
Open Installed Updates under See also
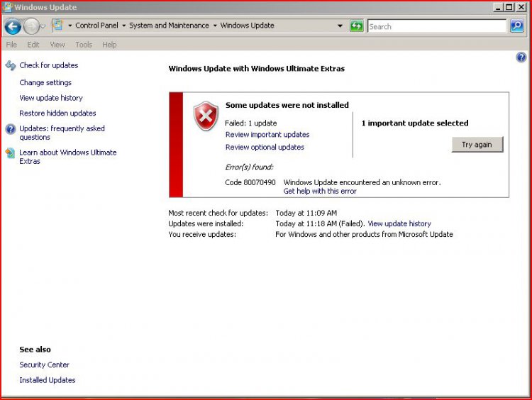(x=47, y=380)
